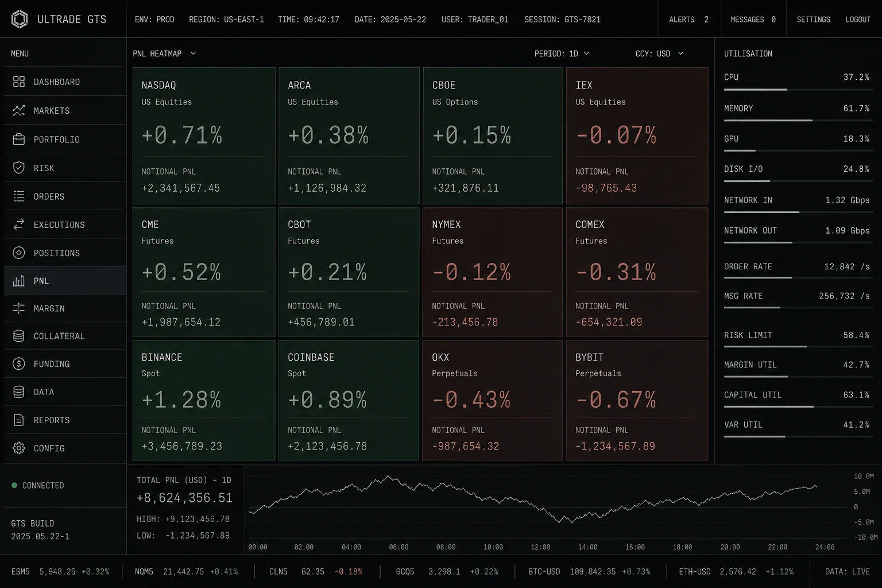Screen dimensions: 882x588
Task: Select the NASDAQ heatmap tile
Action: pos(204,136)
